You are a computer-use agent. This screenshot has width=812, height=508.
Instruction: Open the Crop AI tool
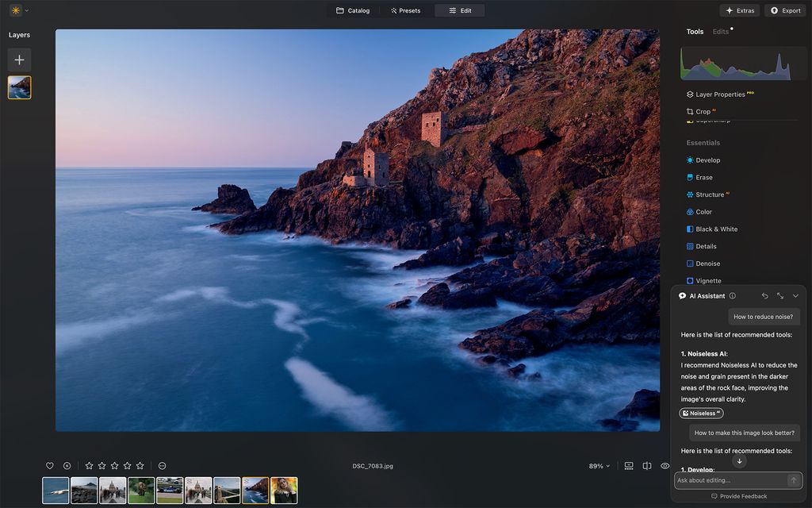click(701, 111)
